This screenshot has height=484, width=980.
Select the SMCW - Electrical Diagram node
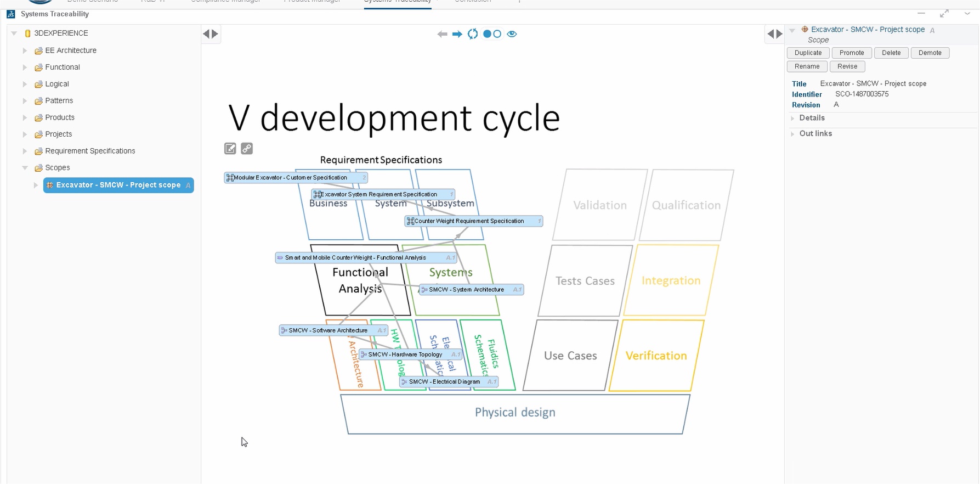(449, 381)
